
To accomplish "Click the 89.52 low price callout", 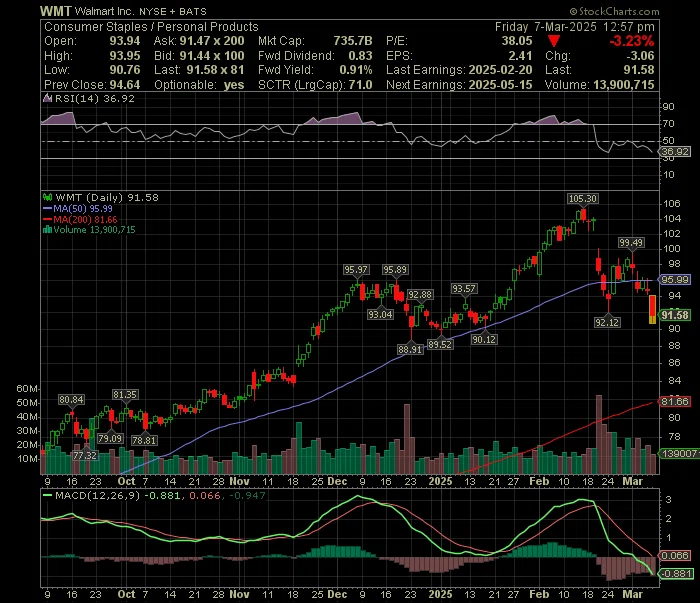I will coord(440,344).
